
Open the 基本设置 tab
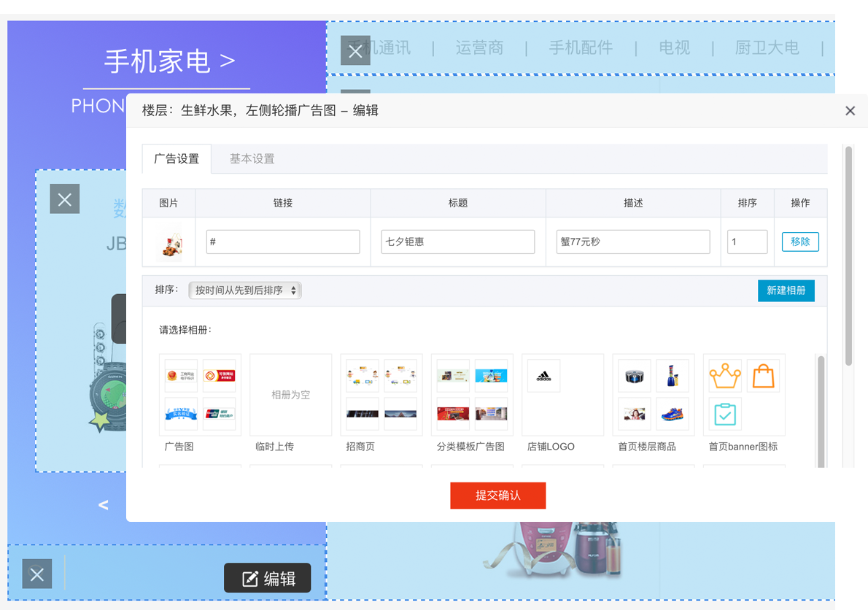point(252,159)
